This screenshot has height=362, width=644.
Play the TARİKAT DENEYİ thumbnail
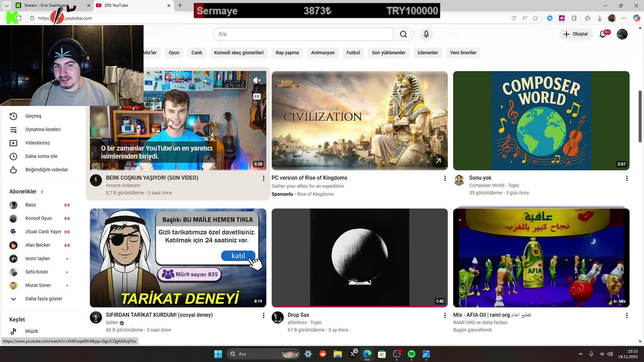click(x=178, y=258)
